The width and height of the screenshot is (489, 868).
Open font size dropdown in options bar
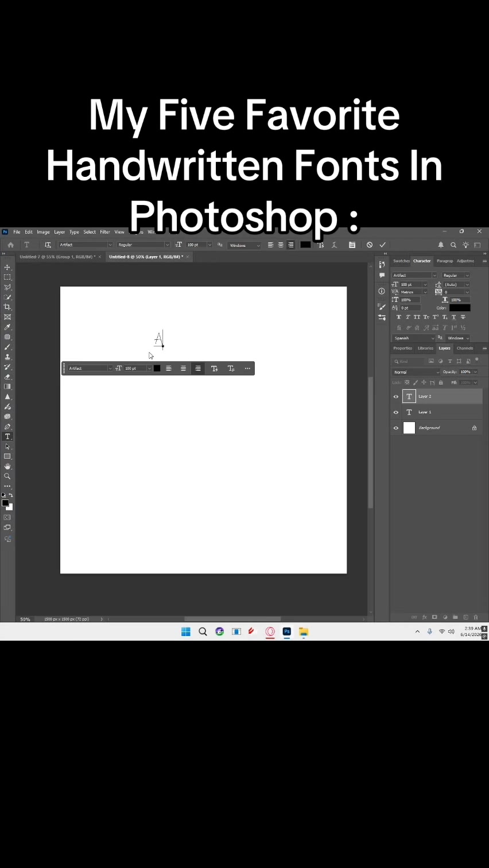(x=209, y=245)
